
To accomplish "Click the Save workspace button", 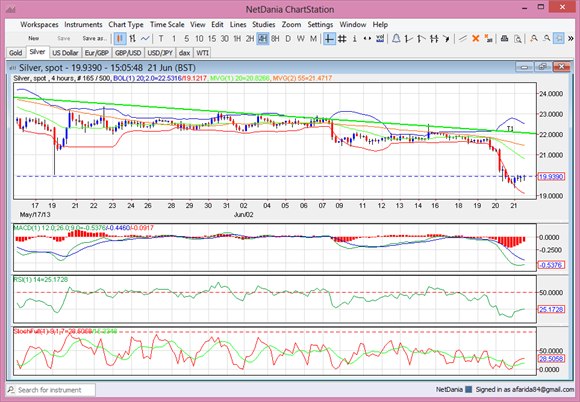I will 64,38.
